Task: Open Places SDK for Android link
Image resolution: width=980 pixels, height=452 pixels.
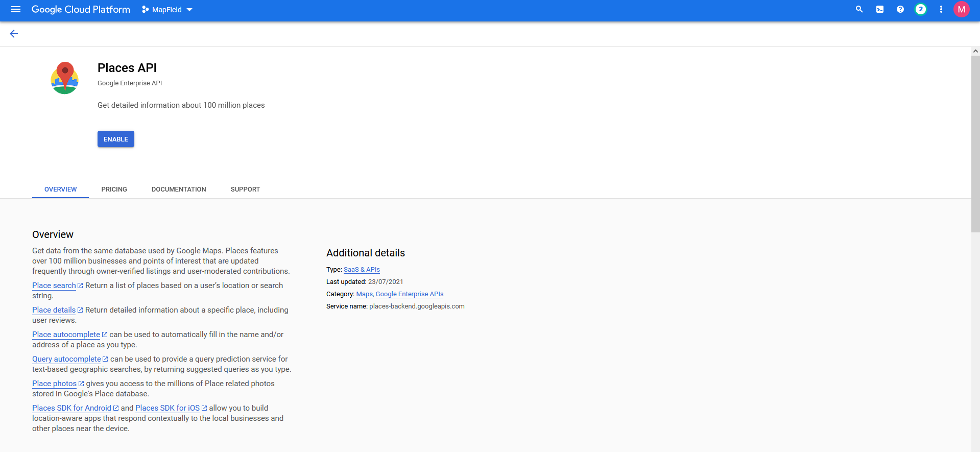Action: (72, 408)
